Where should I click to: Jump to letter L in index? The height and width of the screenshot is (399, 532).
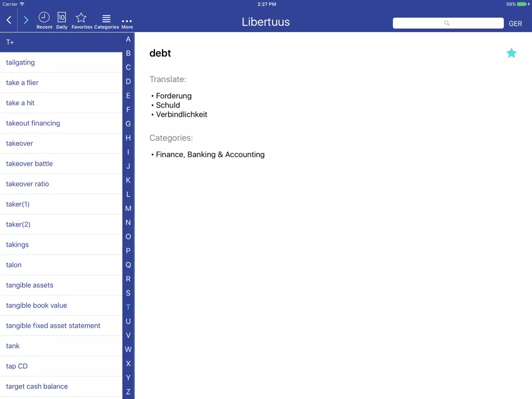click(x=128, y=194)
